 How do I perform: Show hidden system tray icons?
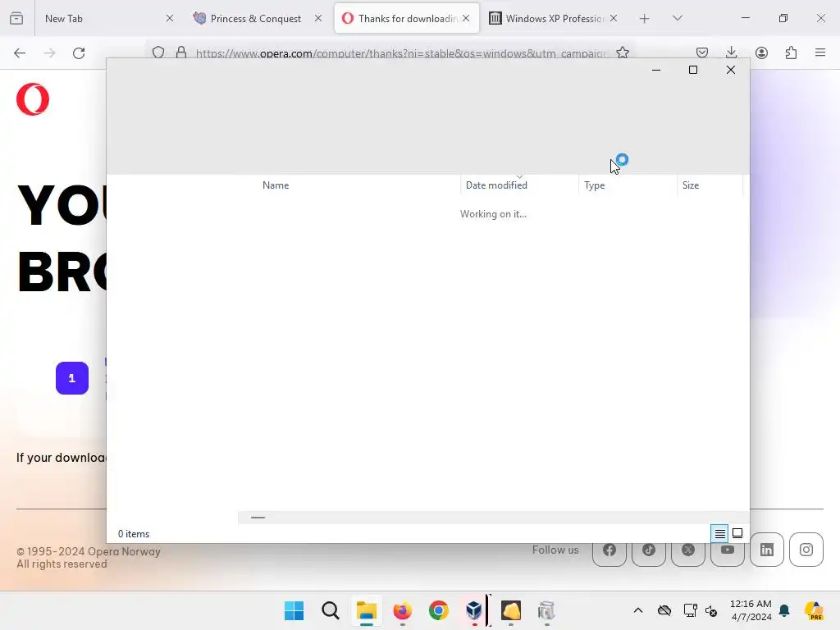click(638, 610)
